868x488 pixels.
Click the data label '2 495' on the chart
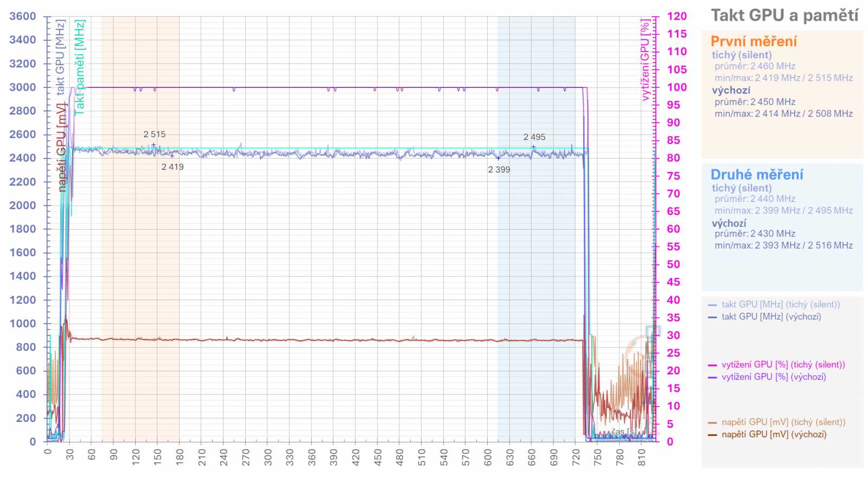534,137
